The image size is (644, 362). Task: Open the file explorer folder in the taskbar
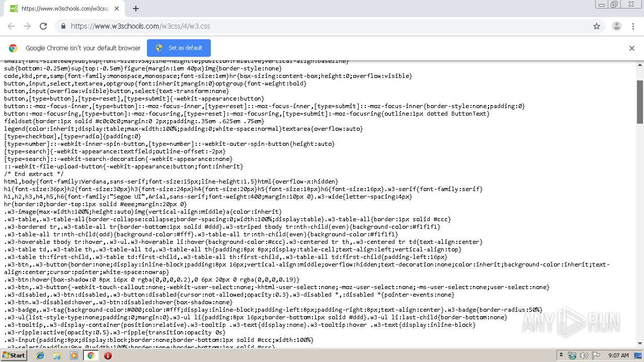tap(57, 355)
